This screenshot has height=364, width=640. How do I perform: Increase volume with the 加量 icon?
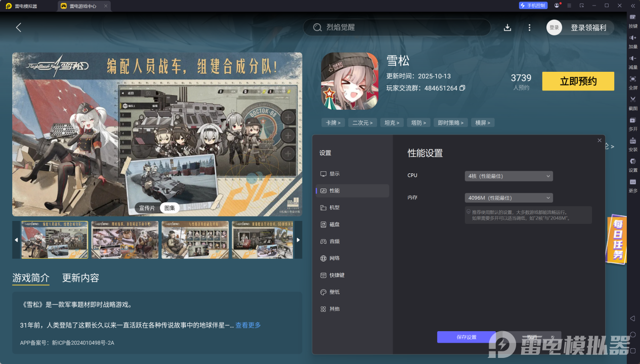click(633, 38)
